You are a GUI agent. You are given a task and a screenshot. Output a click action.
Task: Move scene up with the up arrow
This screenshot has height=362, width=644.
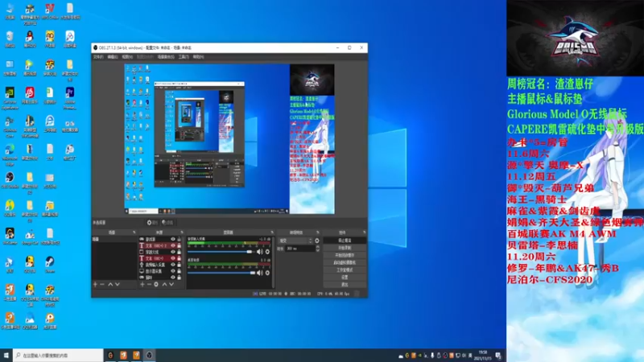110,284
